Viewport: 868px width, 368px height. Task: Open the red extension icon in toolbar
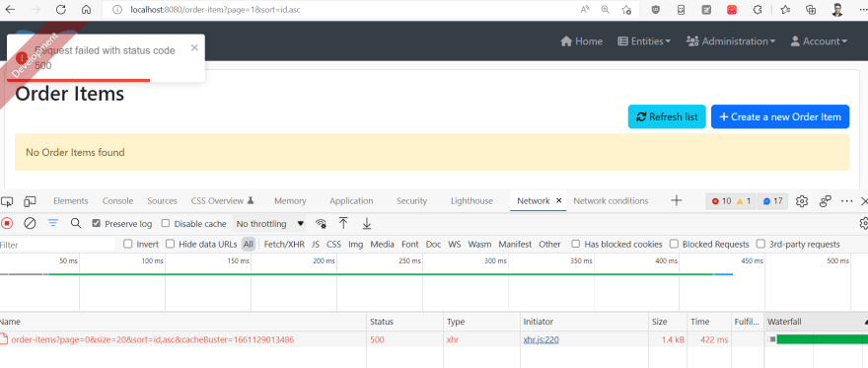tap(732, 10)
